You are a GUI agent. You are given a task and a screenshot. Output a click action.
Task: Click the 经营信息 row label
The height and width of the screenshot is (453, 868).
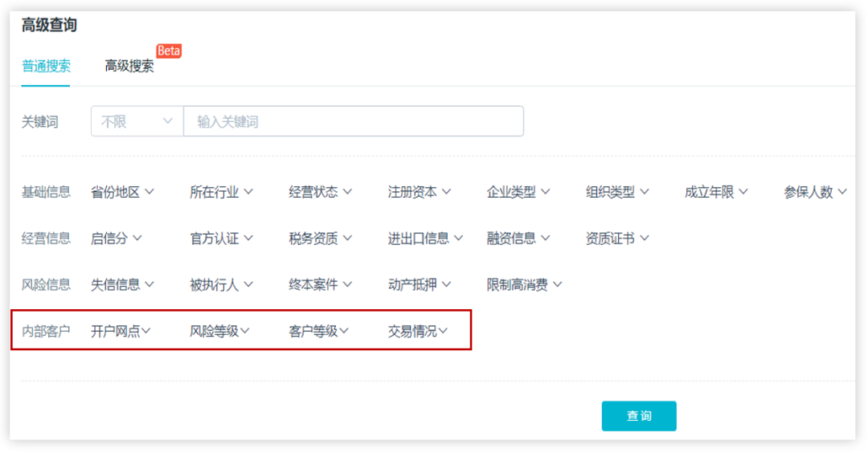(x=46, y=239)
